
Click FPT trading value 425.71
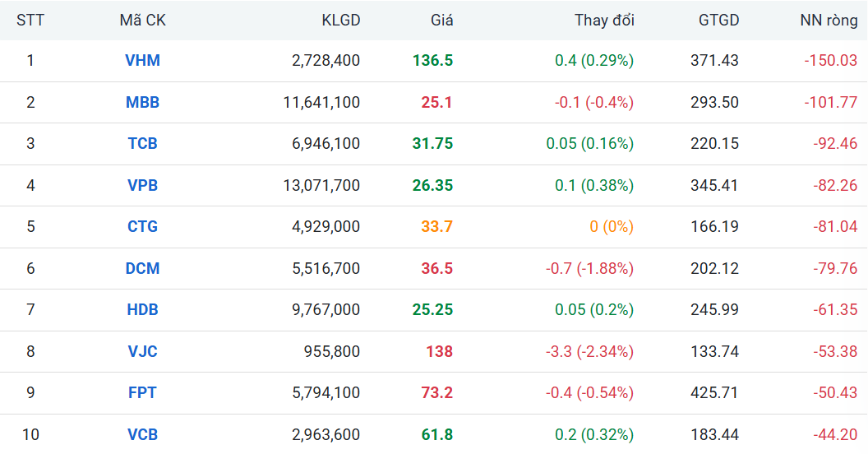click(x=714, y=392)
